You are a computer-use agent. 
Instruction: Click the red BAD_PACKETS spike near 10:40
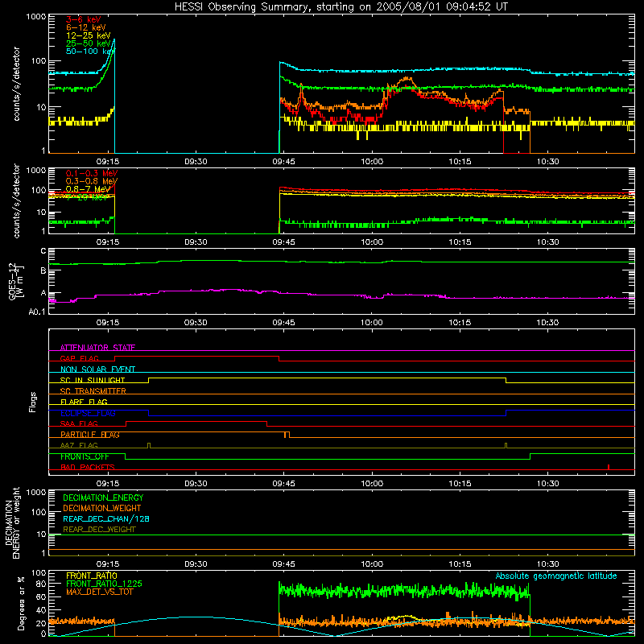609,467
